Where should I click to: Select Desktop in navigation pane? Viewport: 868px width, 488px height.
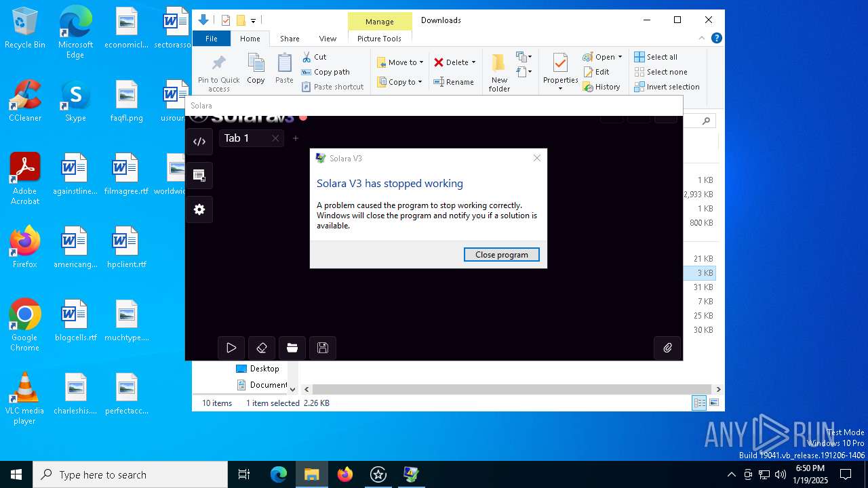(257, 369)
